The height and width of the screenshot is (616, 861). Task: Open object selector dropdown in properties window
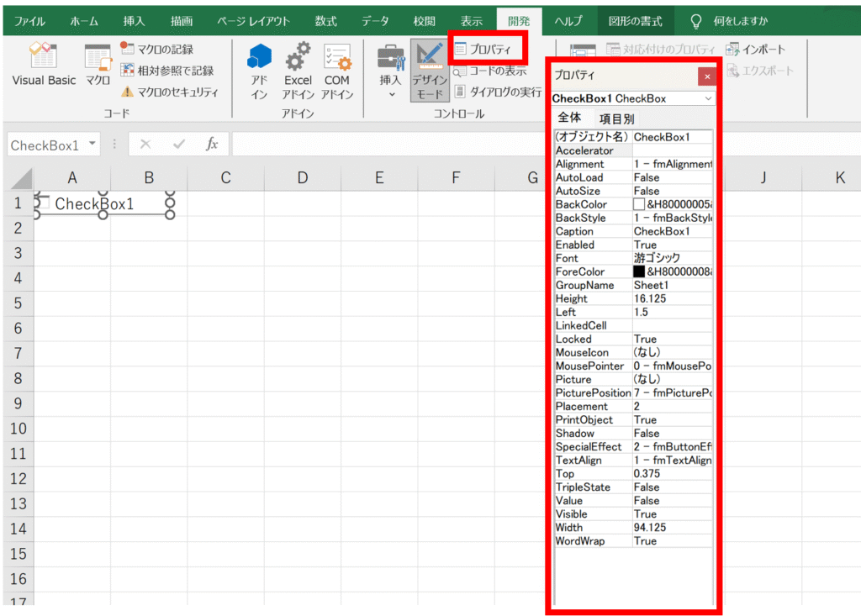(708, 98)
